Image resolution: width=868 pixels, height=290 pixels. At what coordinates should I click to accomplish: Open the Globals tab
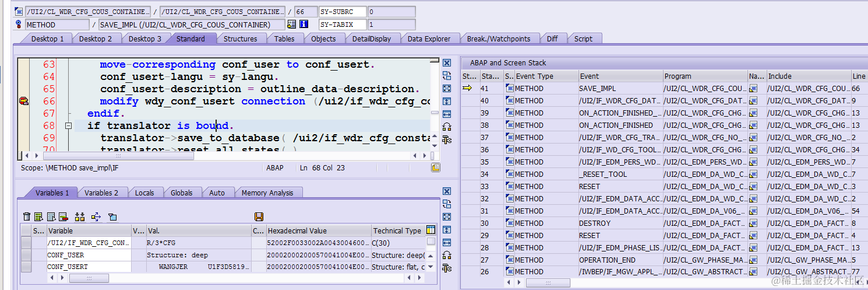coord(182,193)
